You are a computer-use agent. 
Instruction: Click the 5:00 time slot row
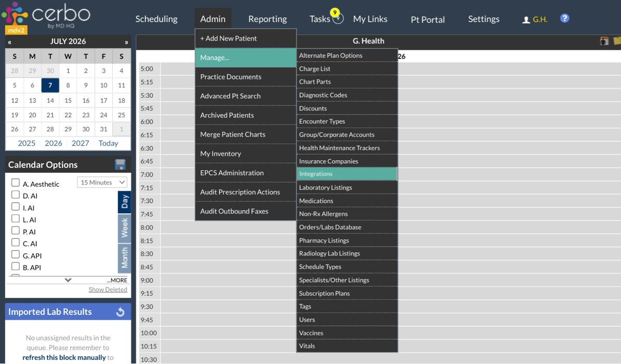point(380,68)
